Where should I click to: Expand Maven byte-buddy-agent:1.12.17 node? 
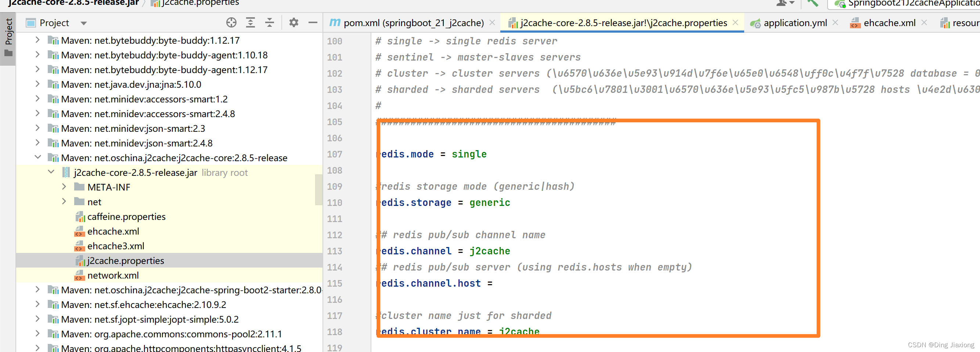click(37, 69)
